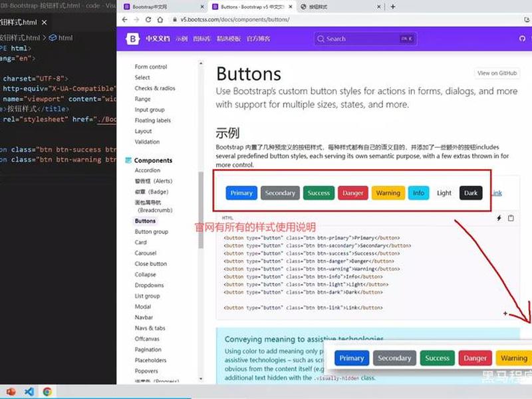Select the Buttons Bootstrap v5 tab
This screenshot has height=399, width=532.
(252, 7)
